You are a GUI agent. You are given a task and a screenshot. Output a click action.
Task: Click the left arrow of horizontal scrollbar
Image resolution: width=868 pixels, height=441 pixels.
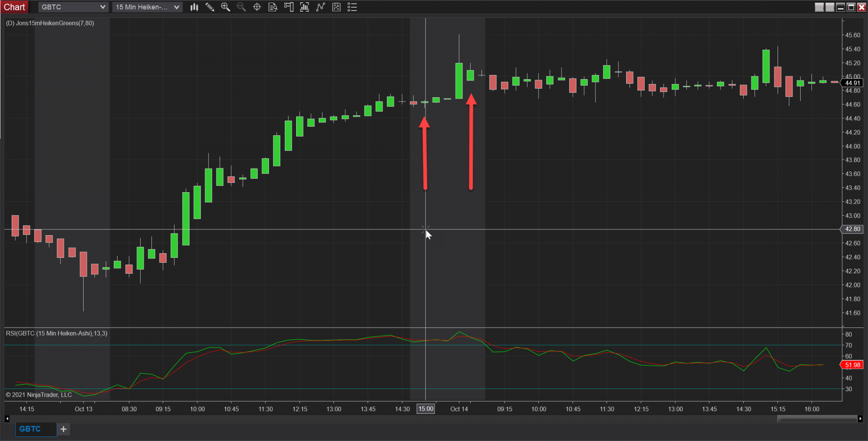(7, 419)
